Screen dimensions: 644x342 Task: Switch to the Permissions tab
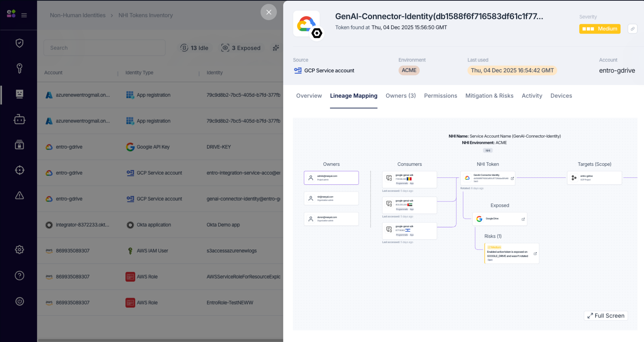click(440, 96)
